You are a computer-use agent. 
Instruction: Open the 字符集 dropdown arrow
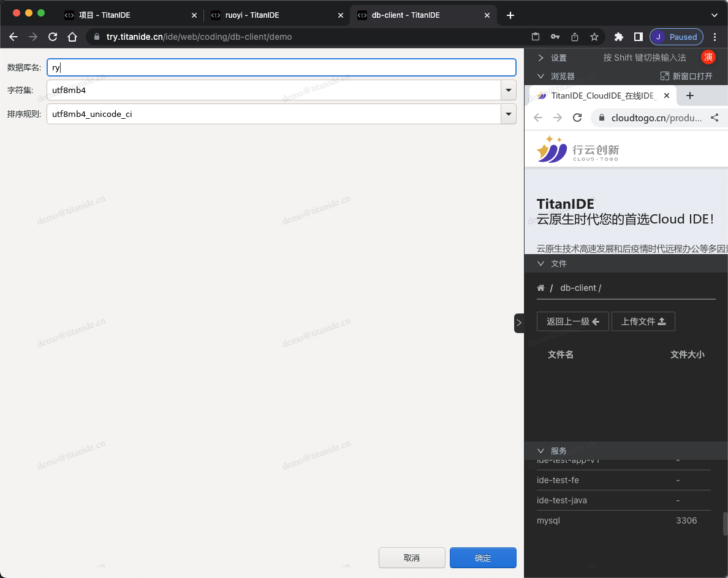pyautogui.click(x=508, y=90)
